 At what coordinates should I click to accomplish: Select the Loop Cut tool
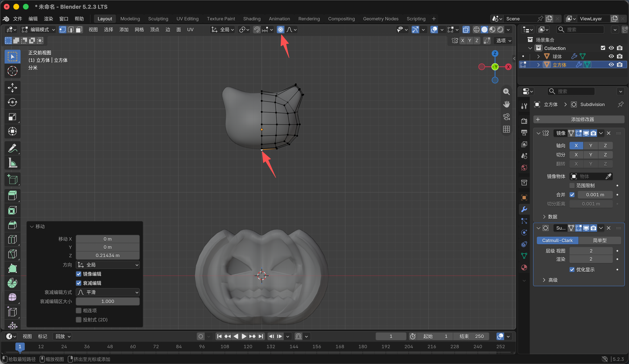tap(12, 239)
